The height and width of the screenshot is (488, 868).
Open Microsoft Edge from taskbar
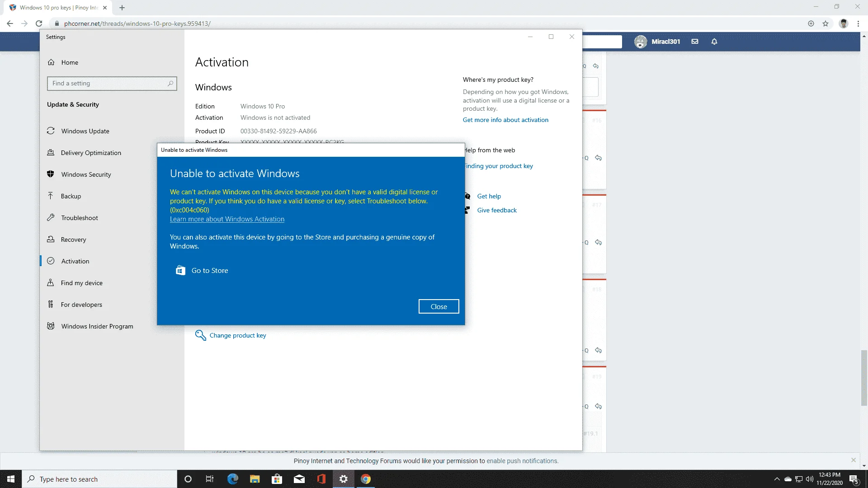click(232, 479)
